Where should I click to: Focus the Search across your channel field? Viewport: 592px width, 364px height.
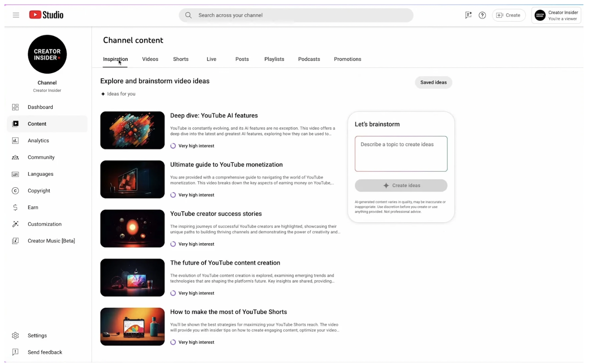296,15
